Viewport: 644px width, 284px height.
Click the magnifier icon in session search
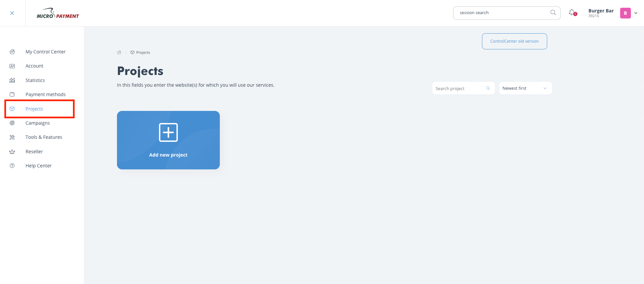pyautogui.click(x=553, y=13)
